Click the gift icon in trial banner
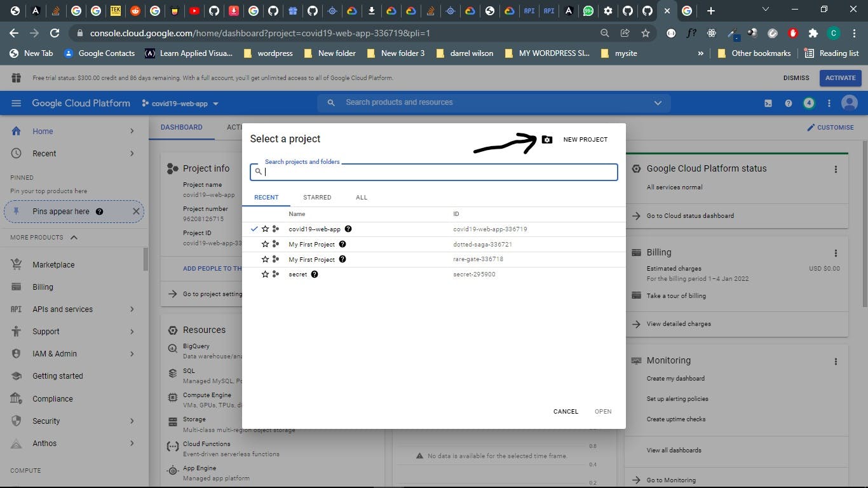The height and width of the screenshot is (488, 868). [16, 78]
